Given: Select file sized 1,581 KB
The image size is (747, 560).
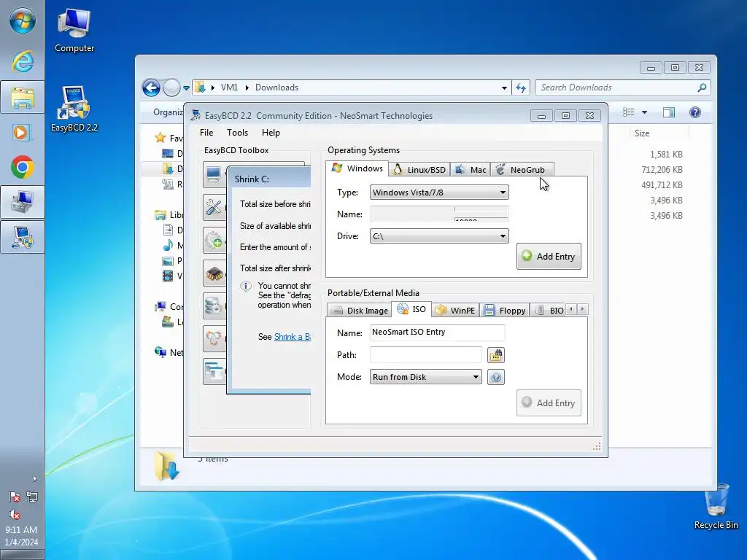Looking at the screenshot, I should pyautogui.click(x=666, y=155).
